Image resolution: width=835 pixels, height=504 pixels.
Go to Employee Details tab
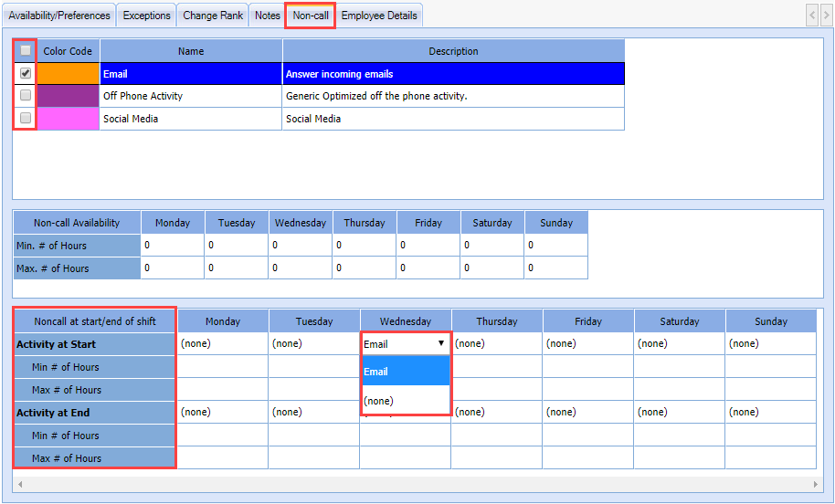(x=379, y=16)
